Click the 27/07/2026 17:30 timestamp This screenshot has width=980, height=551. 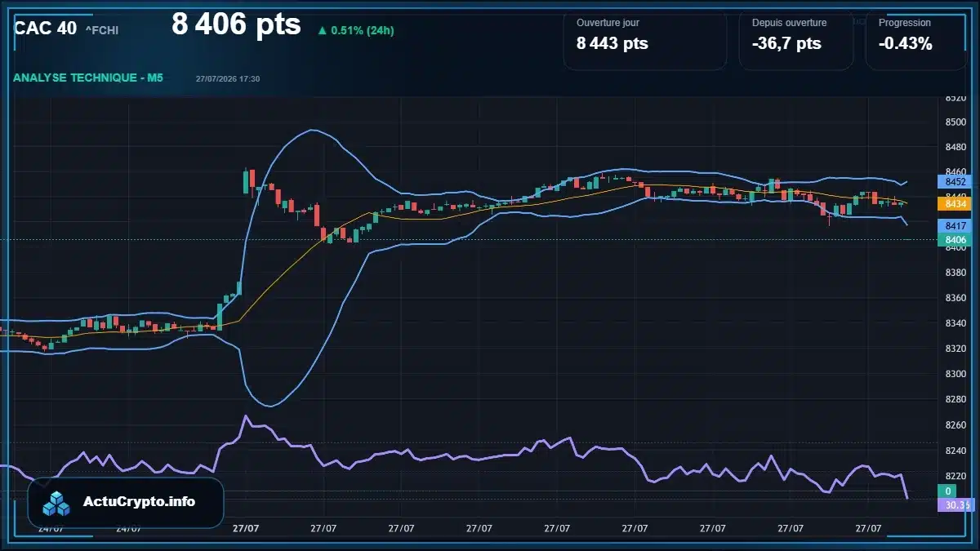(228, 78)
